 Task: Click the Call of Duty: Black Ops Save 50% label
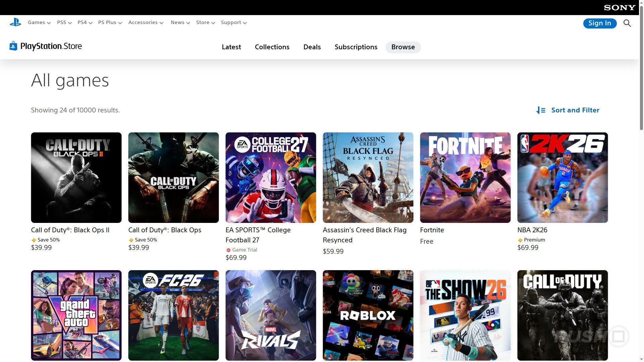click(x=146, y=240)
